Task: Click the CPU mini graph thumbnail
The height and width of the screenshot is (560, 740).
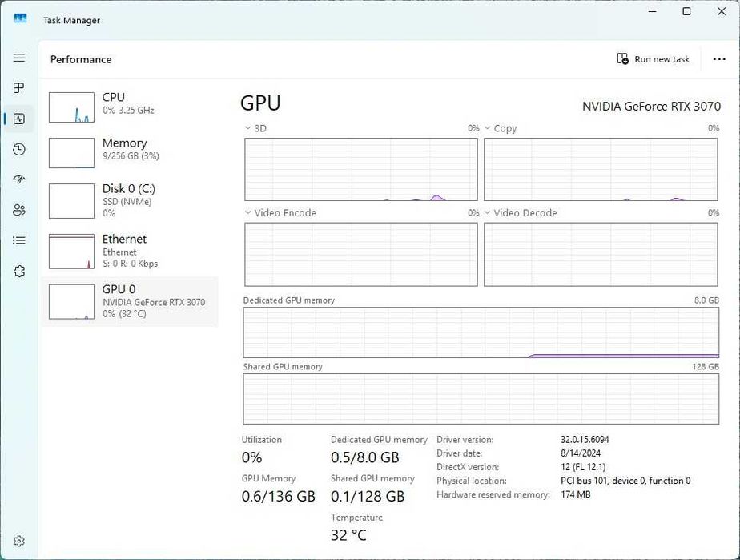Action: click(x=72, y=107)
